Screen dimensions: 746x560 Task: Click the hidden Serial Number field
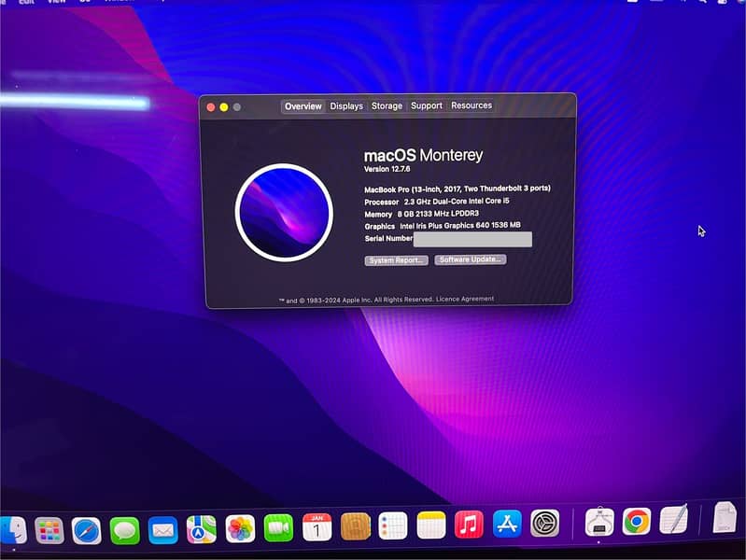[473, 239]
